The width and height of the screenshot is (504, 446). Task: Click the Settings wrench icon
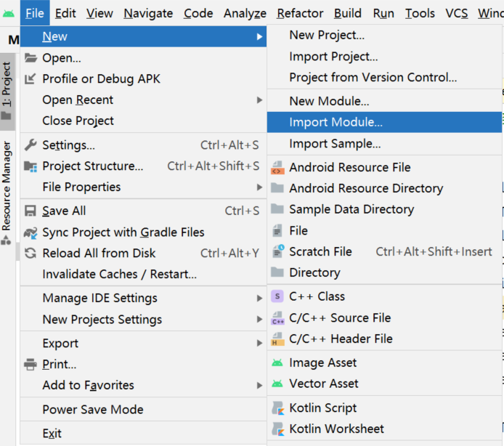coord(31,145)
